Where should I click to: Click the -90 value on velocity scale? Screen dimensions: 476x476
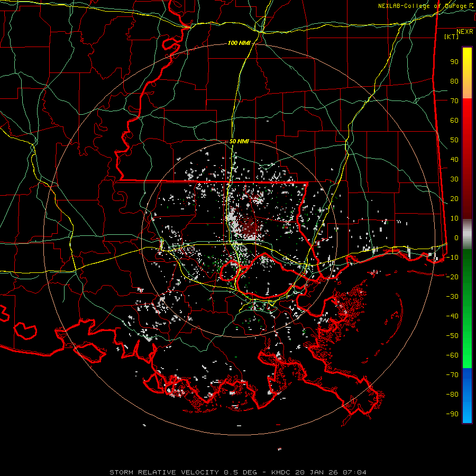pyautogui.click(x=452, y=414)
